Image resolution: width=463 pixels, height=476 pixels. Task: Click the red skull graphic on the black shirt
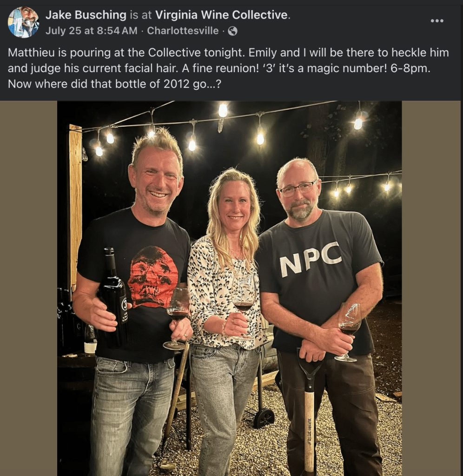(152, 275)
